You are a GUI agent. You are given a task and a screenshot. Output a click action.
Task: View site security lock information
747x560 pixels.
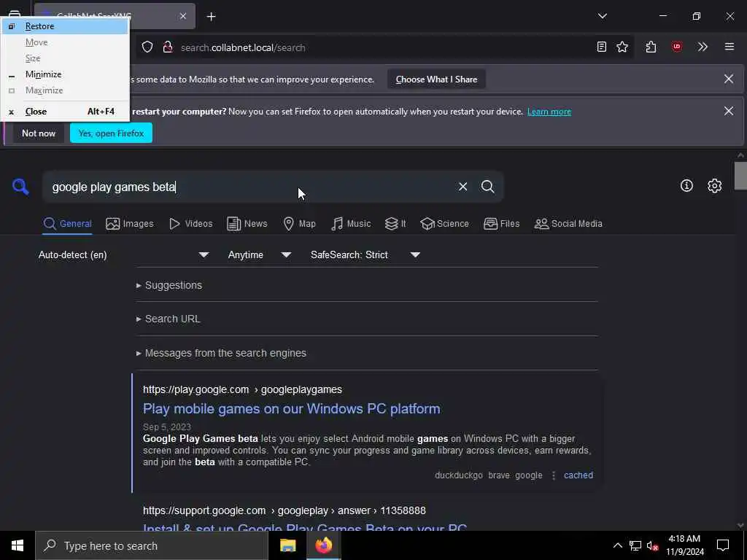pyautogui.click(x=168, y=47)
